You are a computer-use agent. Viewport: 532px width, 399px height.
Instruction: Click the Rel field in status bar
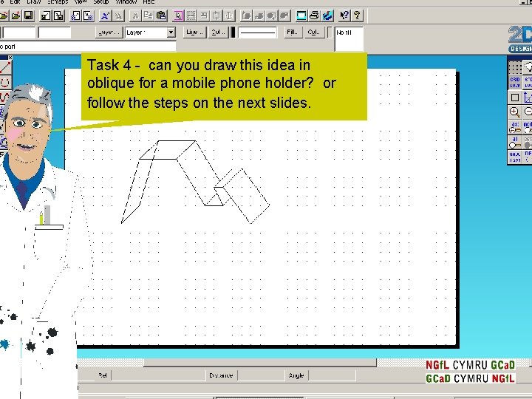click(158, 375)
